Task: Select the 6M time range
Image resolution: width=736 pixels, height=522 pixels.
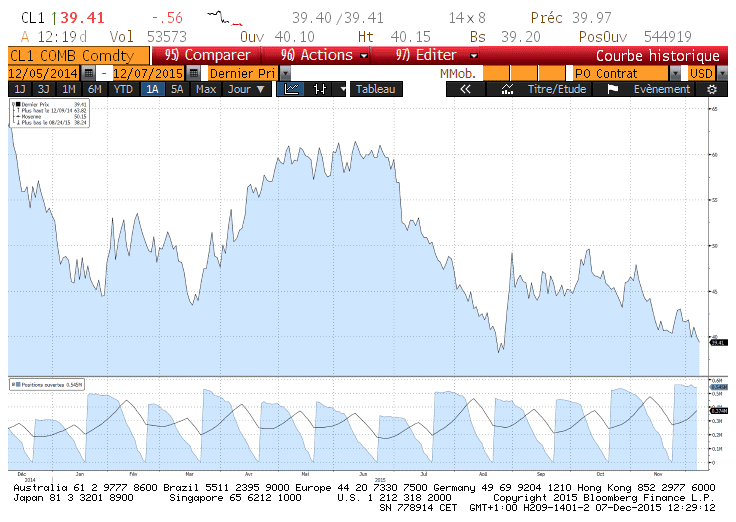Action: point(95,89)
